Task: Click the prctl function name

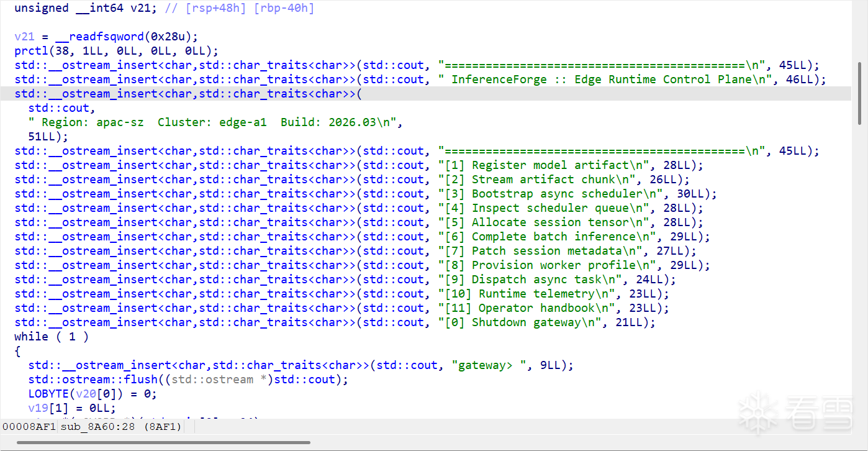Action: 31,51
